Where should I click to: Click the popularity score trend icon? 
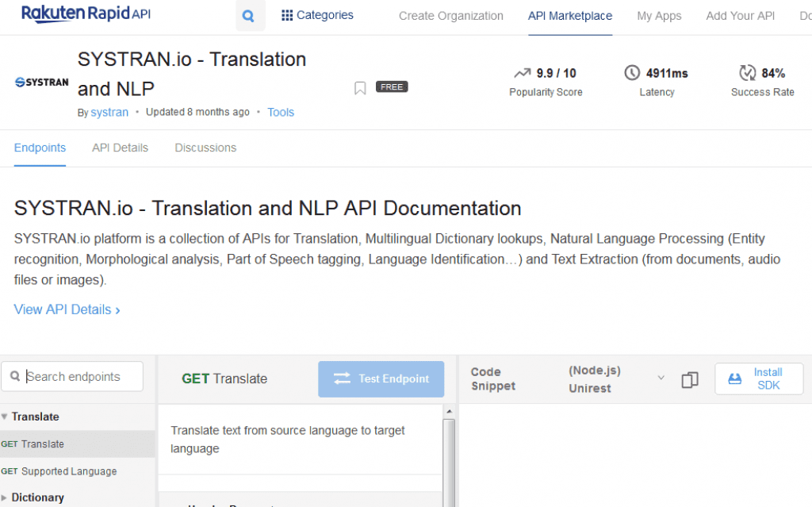coord(523,73)
